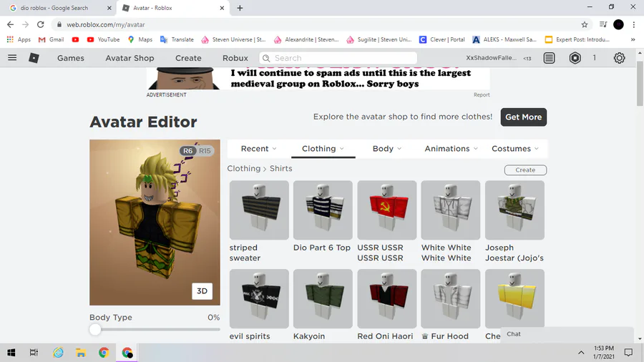Open File Explorer from the taskbar
The width and height of the screenshot is (644, 362).
[x=80, y=353]
